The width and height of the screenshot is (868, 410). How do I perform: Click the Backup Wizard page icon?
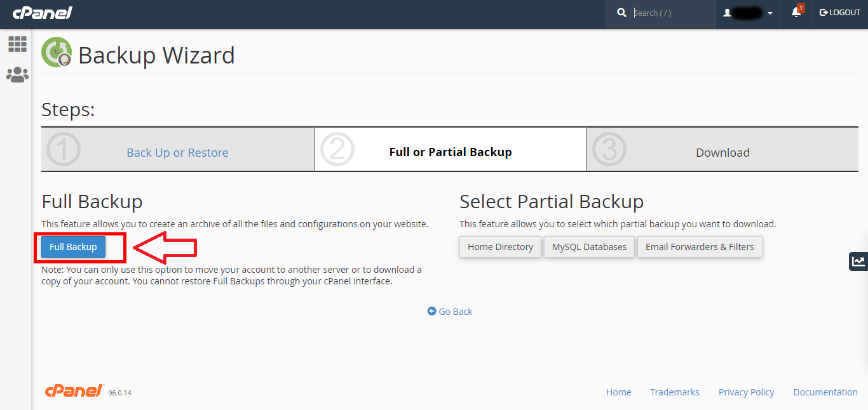(57, 53)
